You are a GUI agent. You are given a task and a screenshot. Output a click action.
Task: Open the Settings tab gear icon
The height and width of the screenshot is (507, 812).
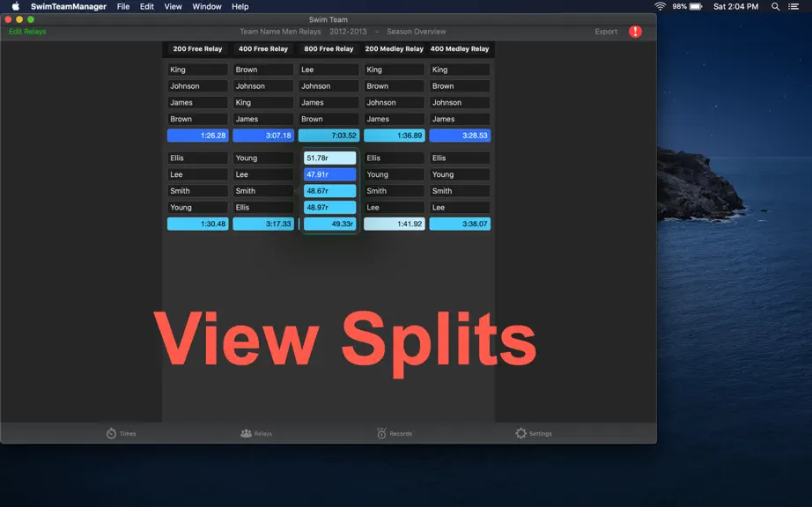pyautogui.click(x=521, y=433)
